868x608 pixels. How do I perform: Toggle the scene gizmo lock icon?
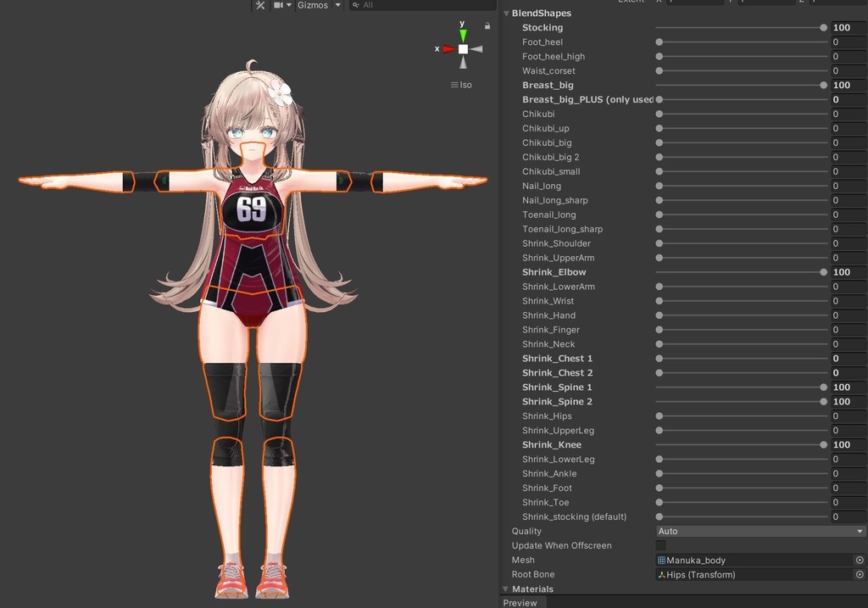tap(487, 25)
